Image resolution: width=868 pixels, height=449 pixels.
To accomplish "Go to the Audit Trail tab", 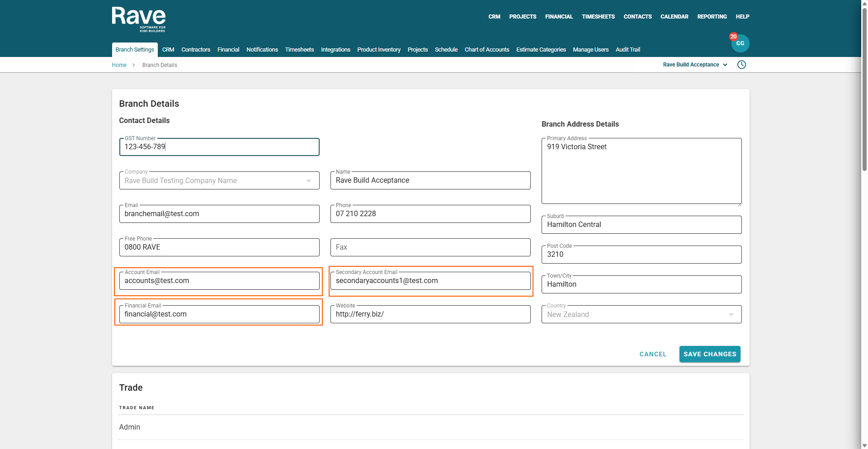I will coord(627,50).
